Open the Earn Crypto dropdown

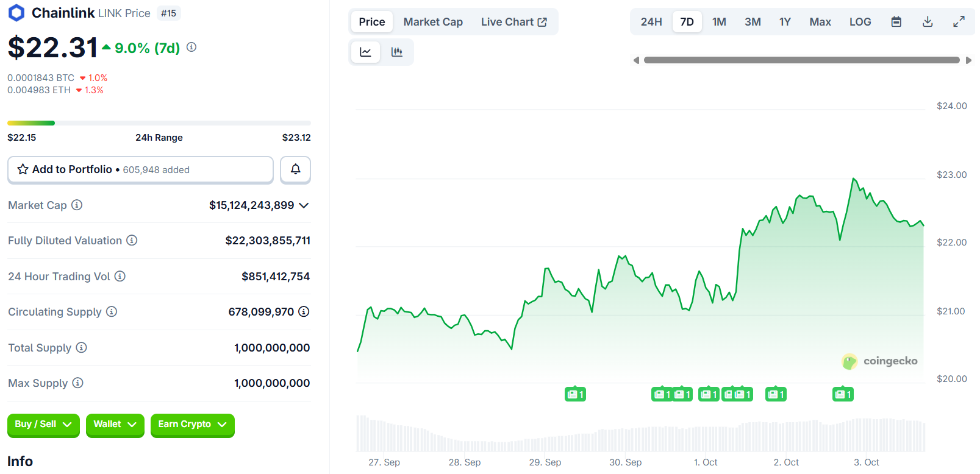[x=192, y=425]
